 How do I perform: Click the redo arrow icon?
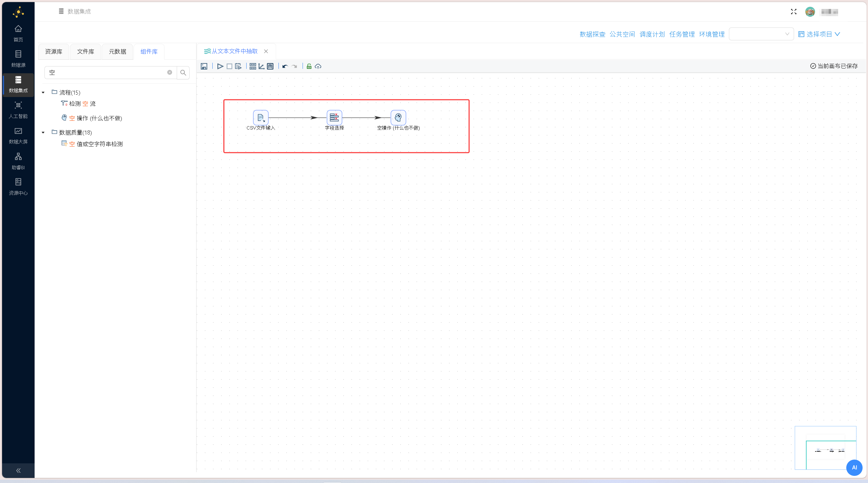click(294, 66)
